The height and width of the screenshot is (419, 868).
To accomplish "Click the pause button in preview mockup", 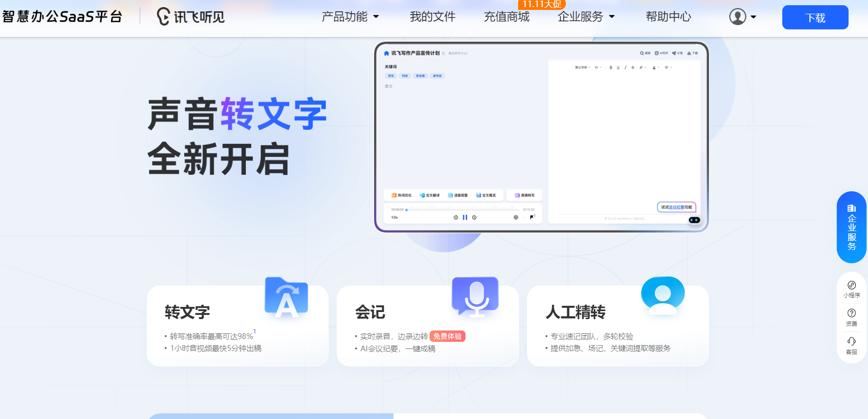I will [x=465, y=217].
